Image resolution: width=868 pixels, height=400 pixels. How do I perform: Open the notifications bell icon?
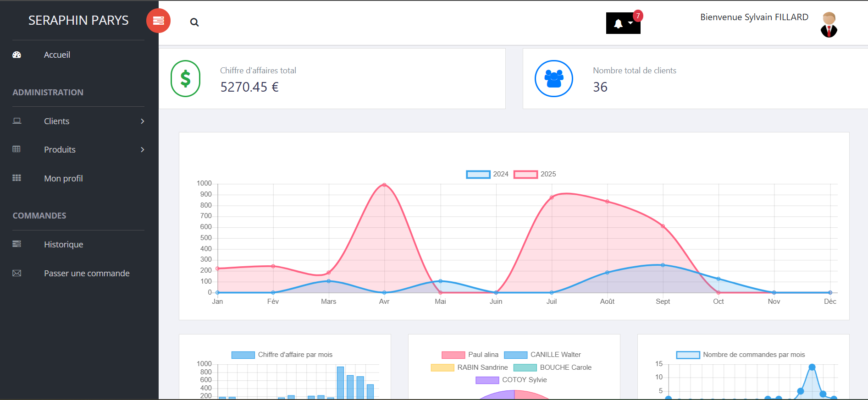point(618,24)
